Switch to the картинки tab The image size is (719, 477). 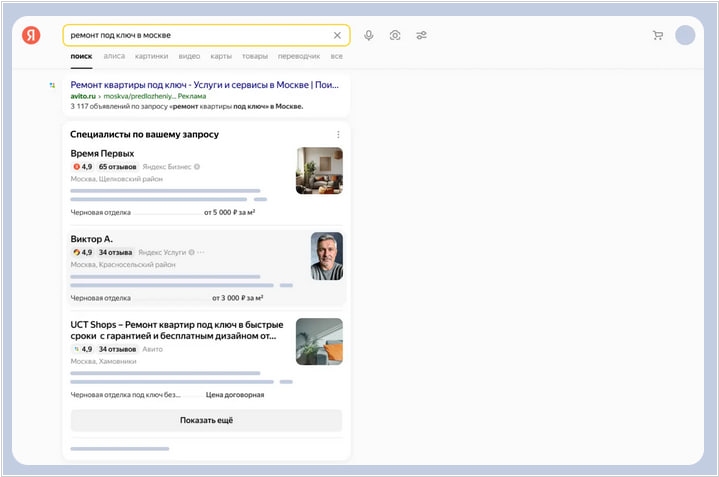click(151, 56)
